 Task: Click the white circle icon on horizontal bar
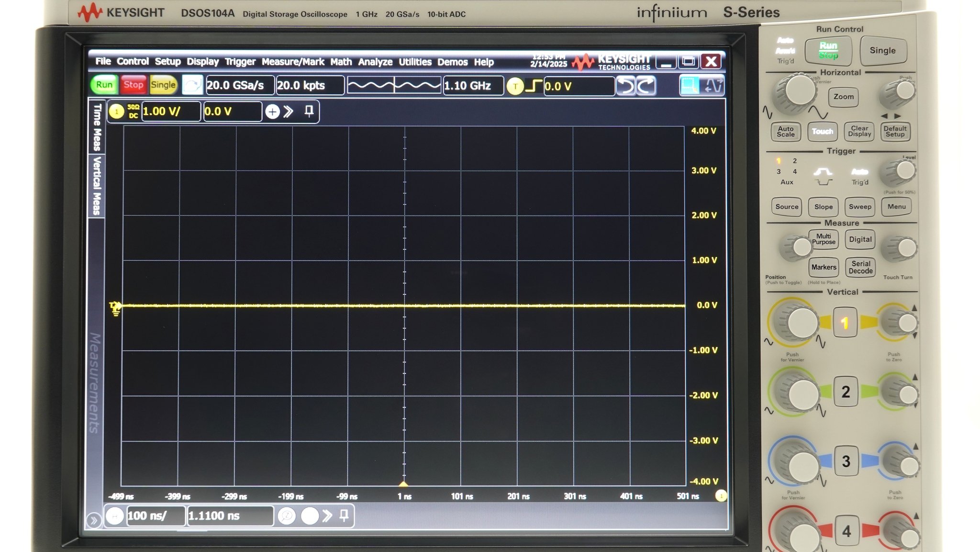[x=310, y=516]
